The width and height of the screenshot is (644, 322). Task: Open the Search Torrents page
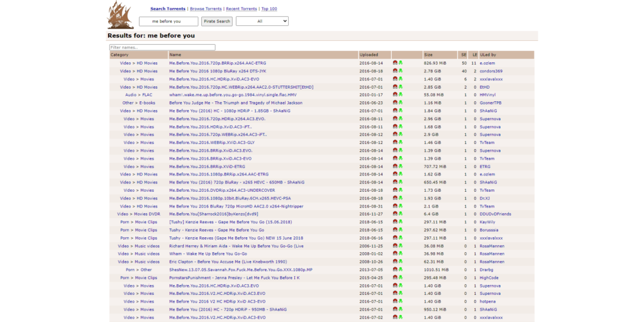click(167, 9)
